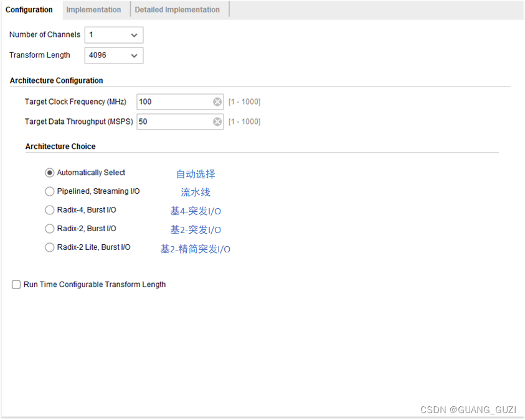Choose Radix-4, Burst I/O option
The width and height of the screenshot is (525, 420).
click(49, 210)
